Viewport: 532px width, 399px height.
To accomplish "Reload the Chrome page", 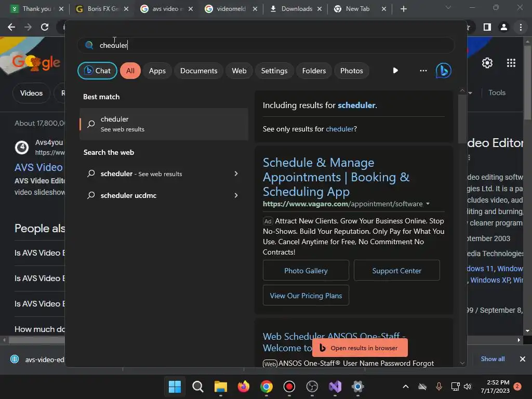I will [45, 27].
